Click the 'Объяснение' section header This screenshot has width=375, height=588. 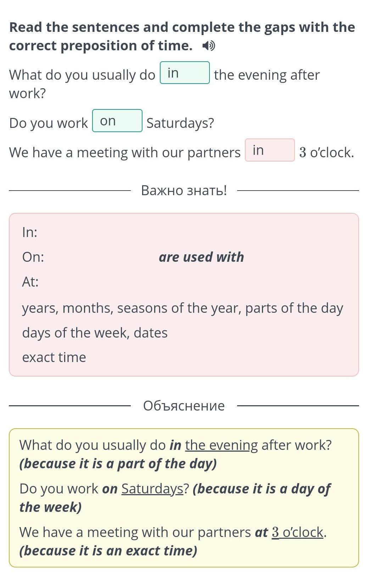click(184, 406)
